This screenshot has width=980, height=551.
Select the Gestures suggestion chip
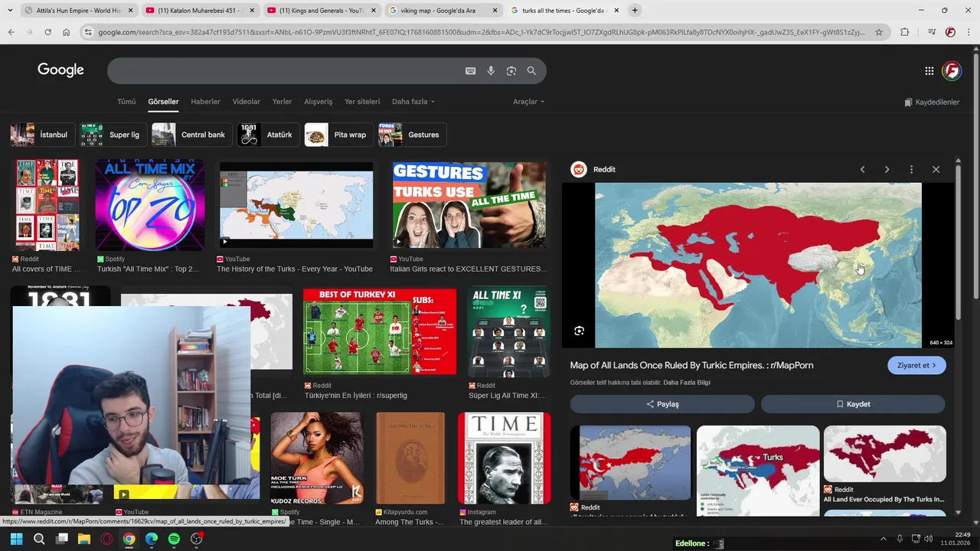pos(412,135)
